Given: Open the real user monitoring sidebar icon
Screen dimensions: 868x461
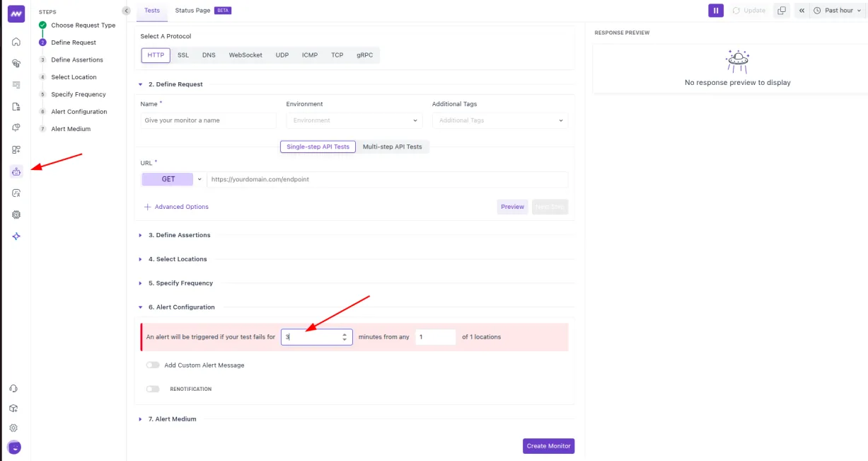Looking at the screenshot, I should (x=16, y=193).
